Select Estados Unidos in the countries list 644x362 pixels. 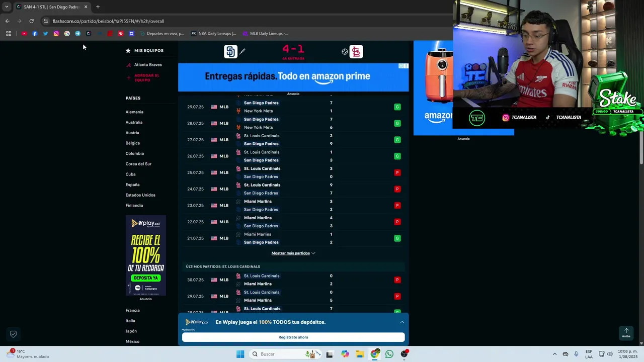140,195
